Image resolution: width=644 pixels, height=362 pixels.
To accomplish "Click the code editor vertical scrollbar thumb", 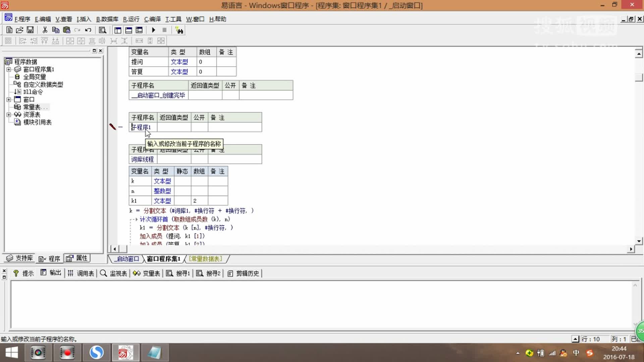I will (x=639, y=77).
